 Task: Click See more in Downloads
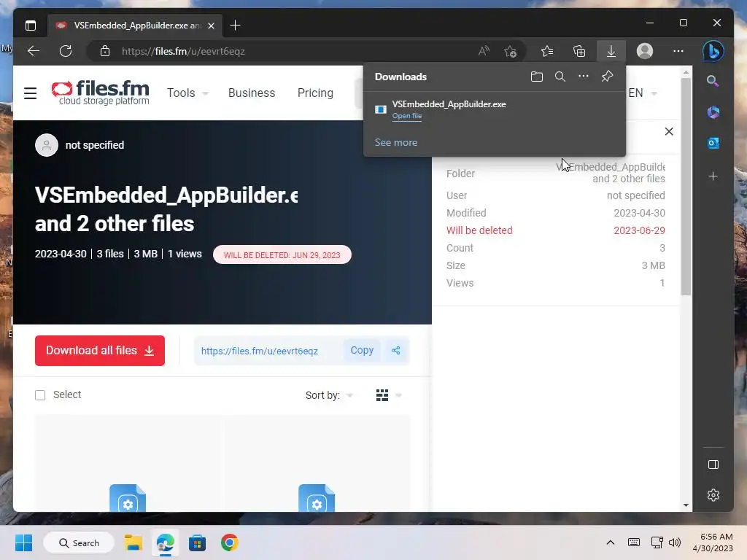coord(396,142)
